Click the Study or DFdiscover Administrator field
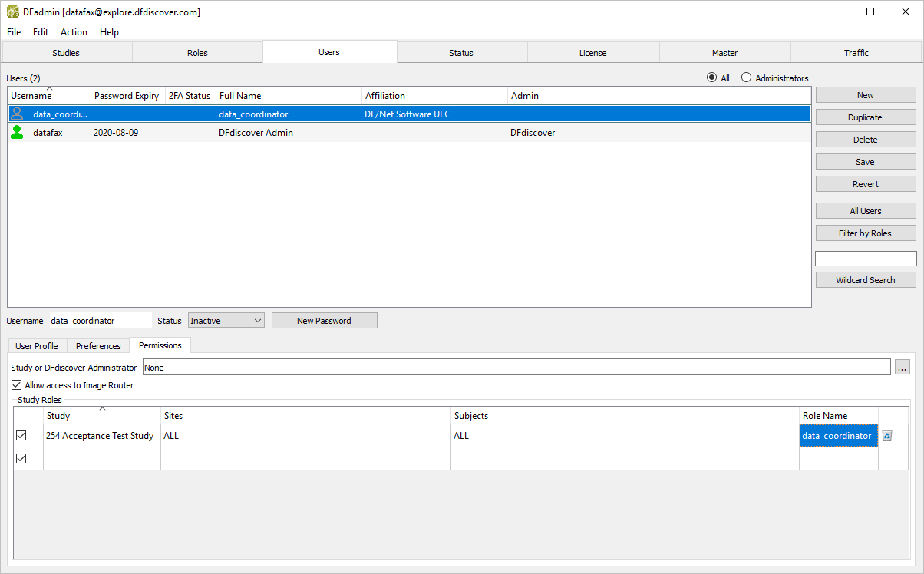924x574 pixels. coord(516,368)
